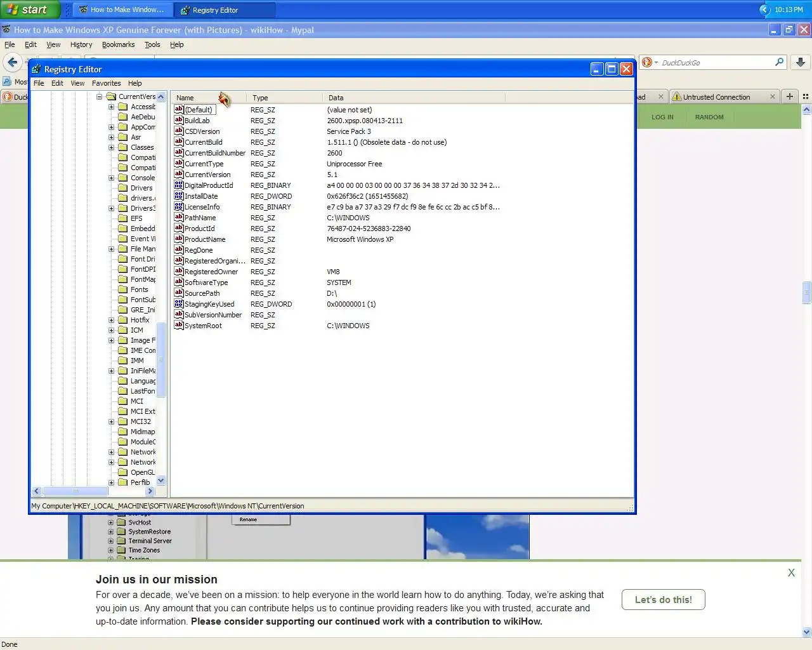The image size is (812, 650).
Task: Click the BuildLab string value icon
Action: click(x=179, y=120)
